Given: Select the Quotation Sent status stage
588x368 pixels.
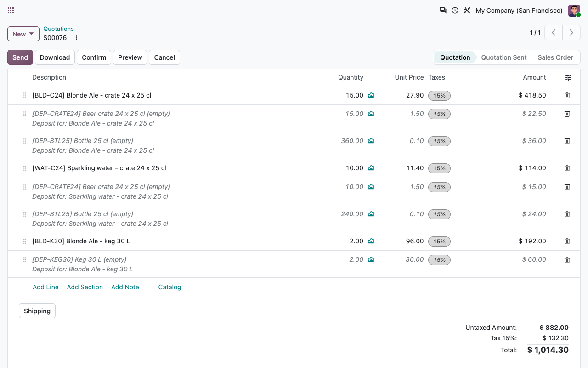Looking at the screenshot, I should point(504,57).
